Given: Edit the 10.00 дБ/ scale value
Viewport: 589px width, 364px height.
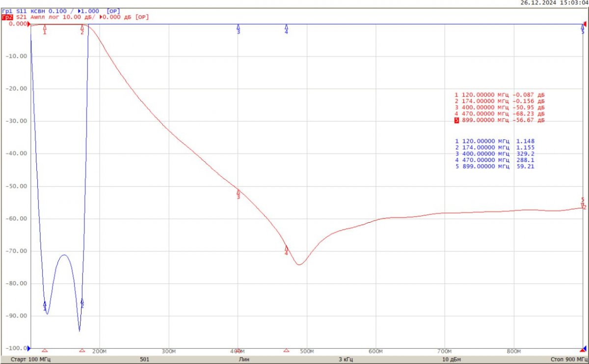Looking at the screenshot, I should click(x=79, y=17).
